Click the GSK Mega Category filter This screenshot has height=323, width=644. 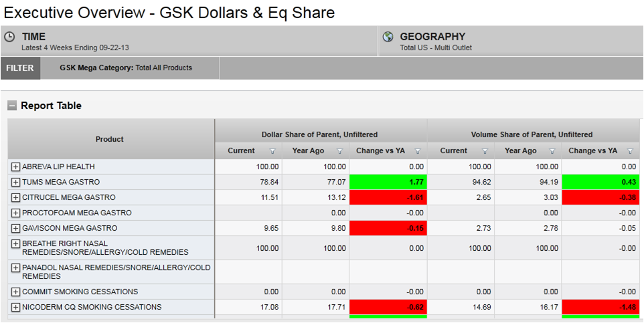pos(126,68)
